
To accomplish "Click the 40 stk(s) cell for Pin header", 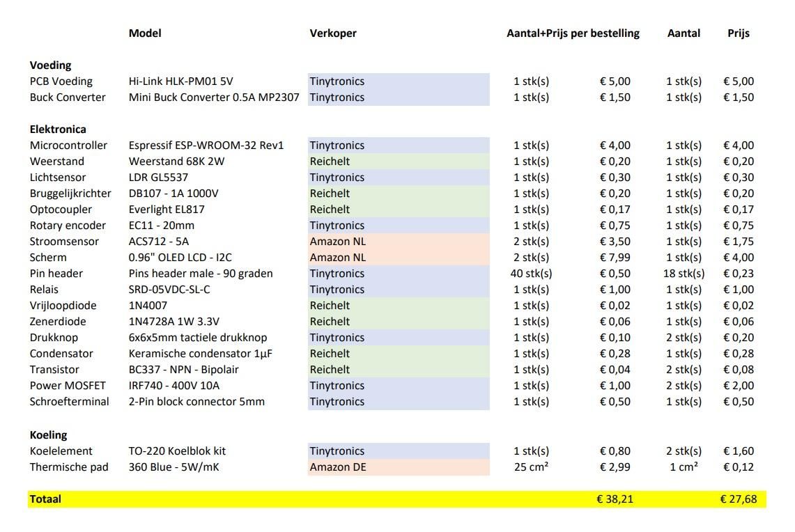I will (531, 274).
